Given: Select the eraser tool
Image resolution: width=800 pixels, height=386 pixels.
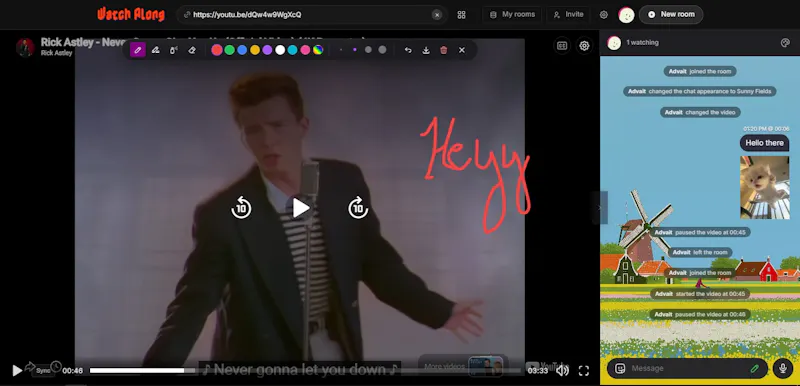Looking at the screenshot, I should click(x=192, y=50).
